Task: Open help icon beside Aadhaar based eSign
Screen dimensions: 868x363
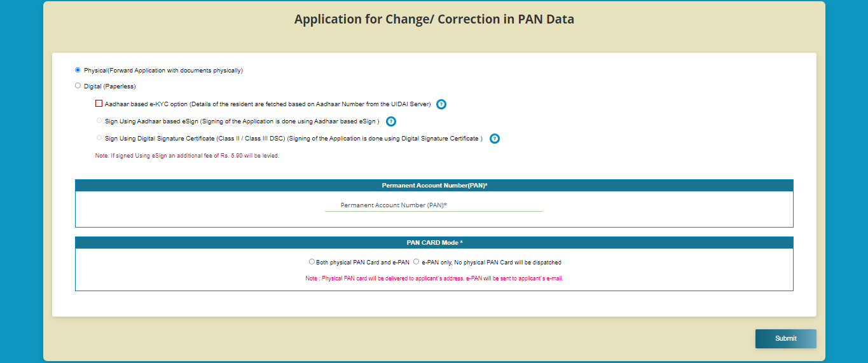Action: tap(391, 121)
